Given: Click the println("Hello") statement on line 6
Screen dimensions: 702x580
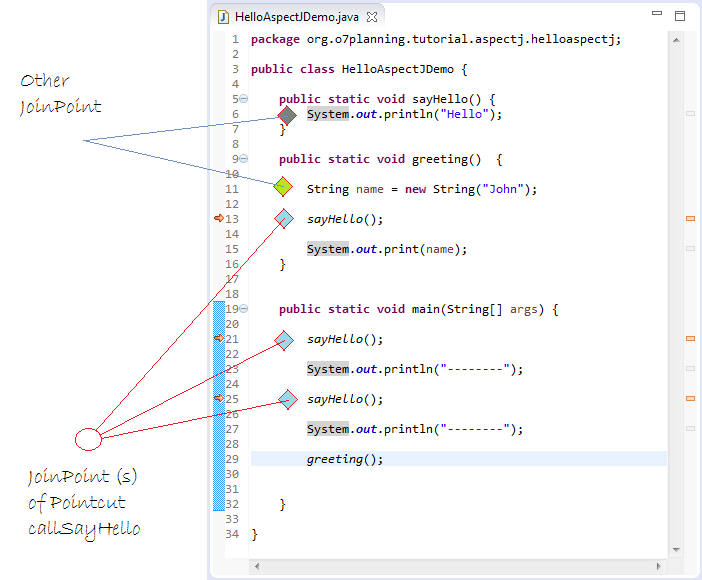Looking at the screenshot, I should [x=404, y=114].
